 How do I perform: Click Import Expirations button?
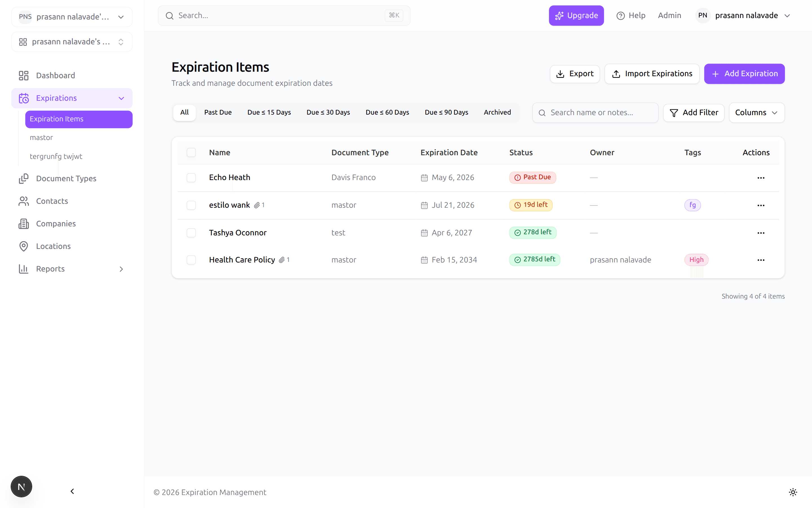[652, 74]
